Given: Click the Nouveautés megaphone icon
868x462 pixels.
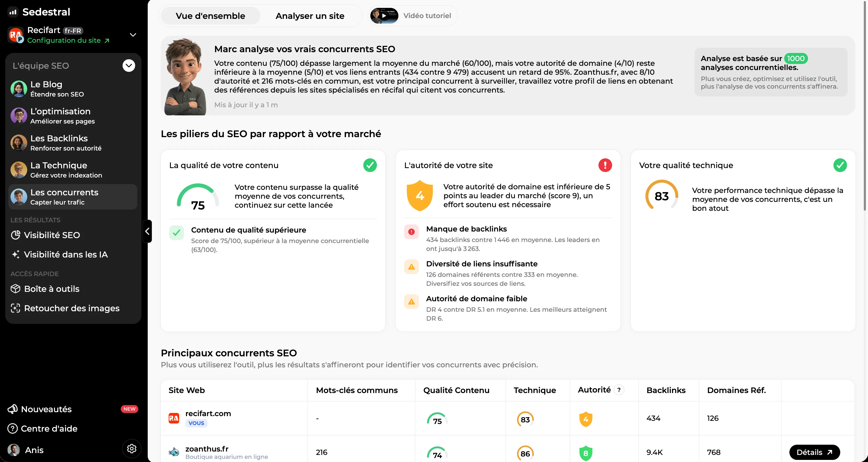Looking at the screenshot, I should point(13,409).
